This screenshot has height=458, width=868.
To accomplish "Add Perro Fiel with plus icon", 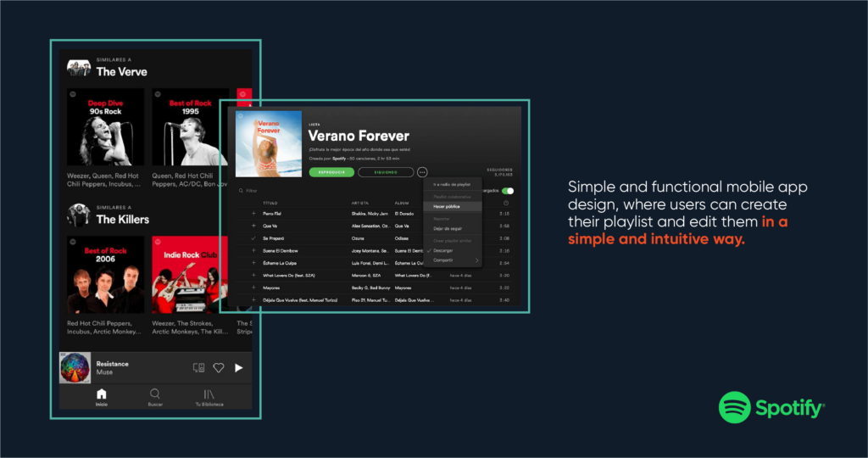I will pyautogui.click(x=253, y=213).
